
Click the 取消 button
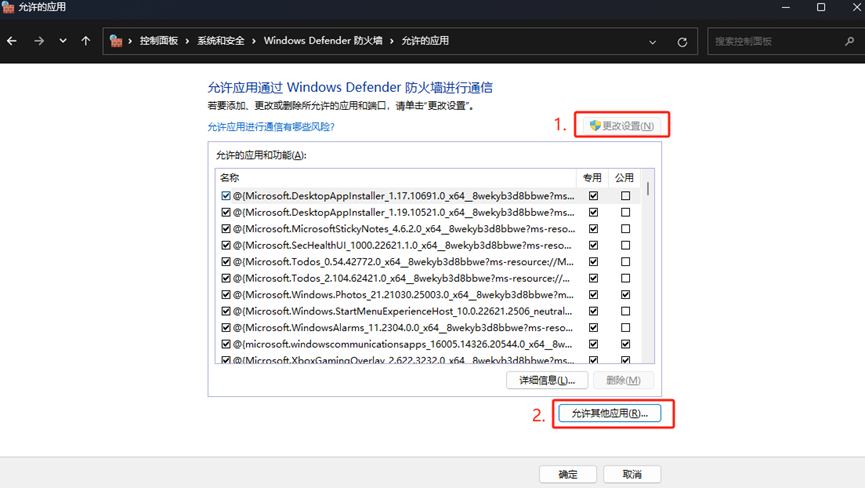[x=632, y=474]
